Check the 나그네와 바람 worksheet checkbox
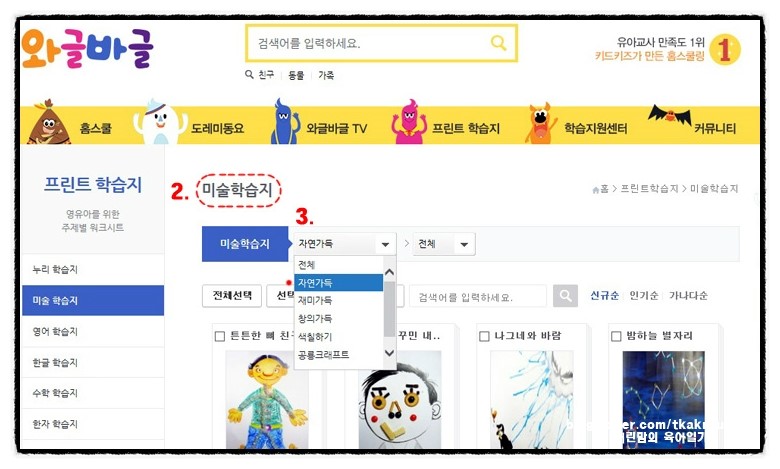 pyautogui.click(x=484, y=337)
